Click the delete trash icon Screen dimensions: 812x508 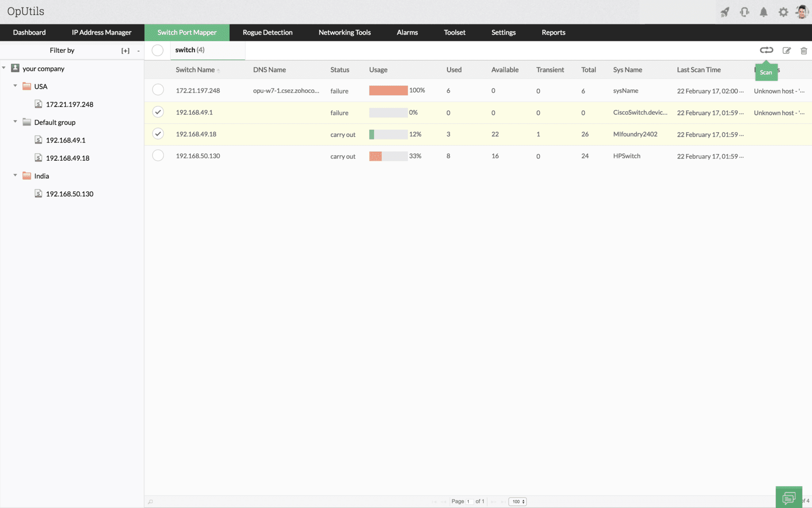point(803,51)
